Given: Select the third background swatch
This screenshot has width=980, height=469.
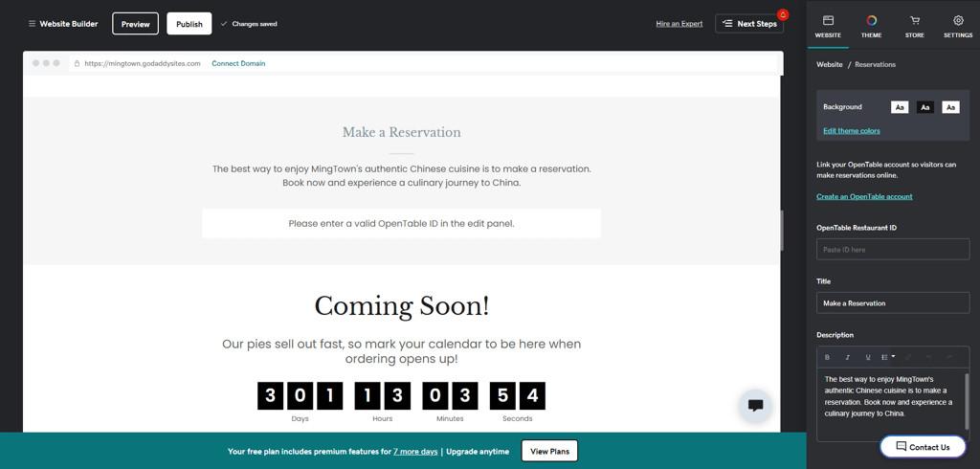Looking at the screenshot, I should tap(950, 107).
